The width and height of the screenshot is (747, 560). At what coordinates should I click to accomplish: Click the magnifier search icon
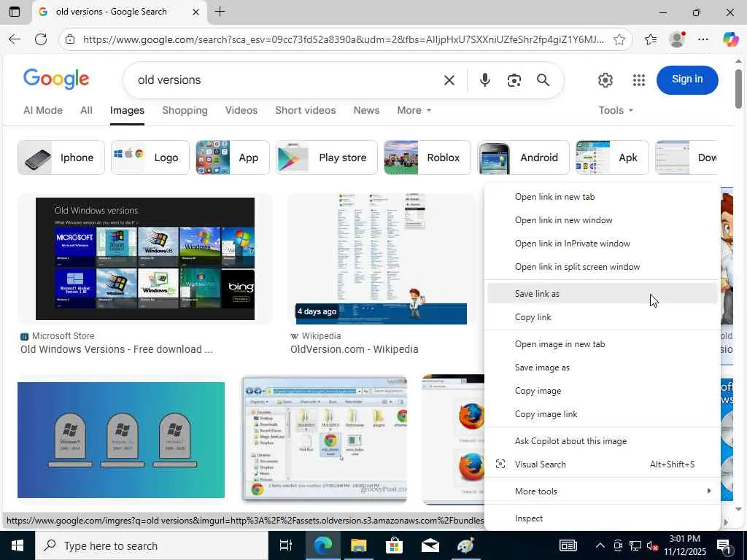pyautogui.click(x=543, y=80)
